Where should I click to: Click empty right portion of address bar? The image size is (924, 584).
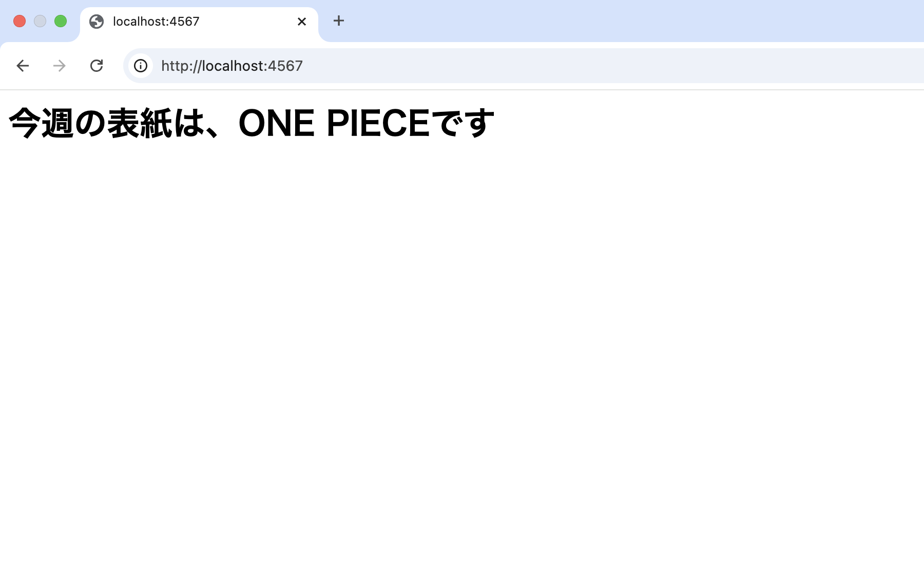(x=667, y=66)
